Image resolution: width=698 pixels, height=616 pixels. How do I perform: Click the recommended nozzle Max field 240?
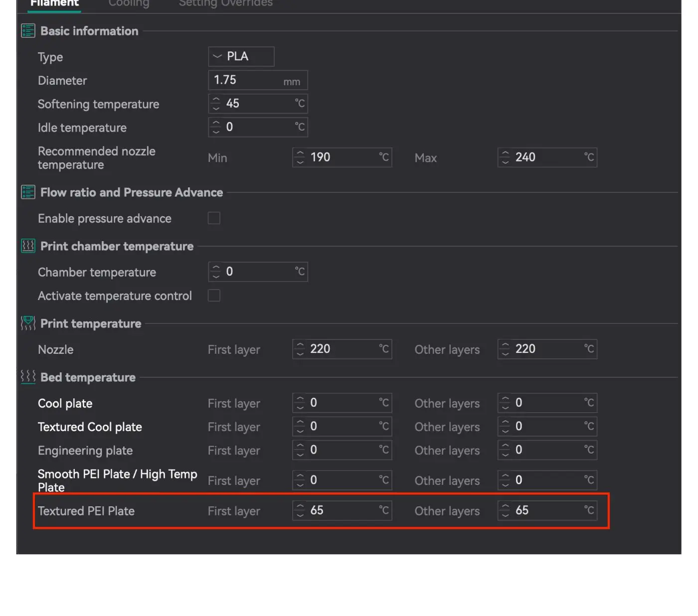point(547,157)
